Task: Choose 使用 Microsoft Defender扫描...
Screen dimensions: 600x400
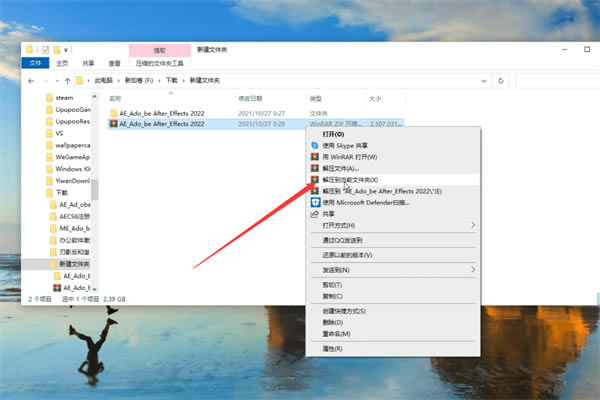Action: (x=393, y=202)
